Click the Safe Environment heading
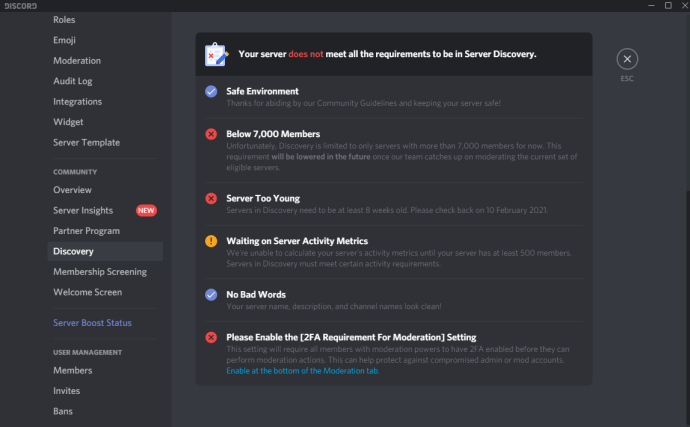 point(262,91)
